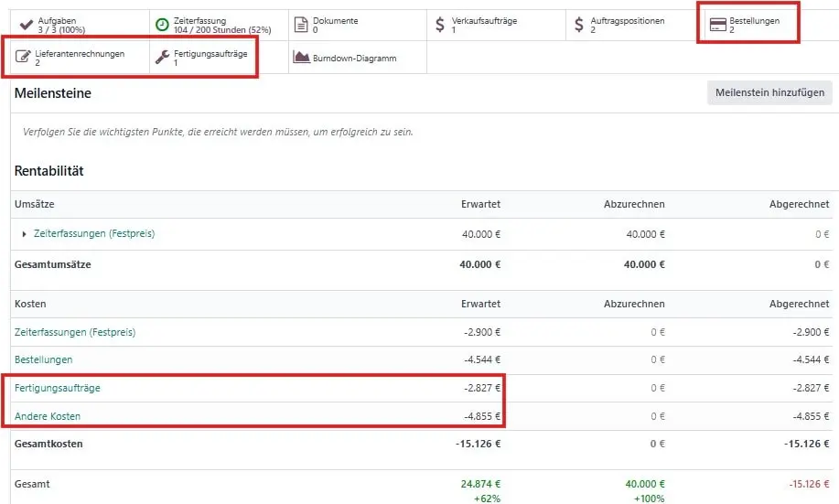Image resolution: width=839 pixels, height=504 pixels.
Task: Open Zeiterfassung via the green clock icon
Action: click(x=162, y=25)
